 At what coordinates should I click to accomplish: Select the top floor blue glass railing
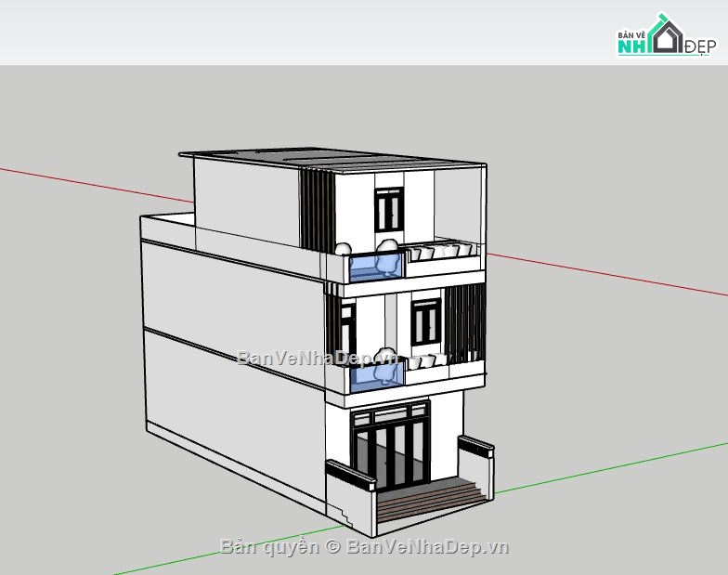tap(376, 267)
